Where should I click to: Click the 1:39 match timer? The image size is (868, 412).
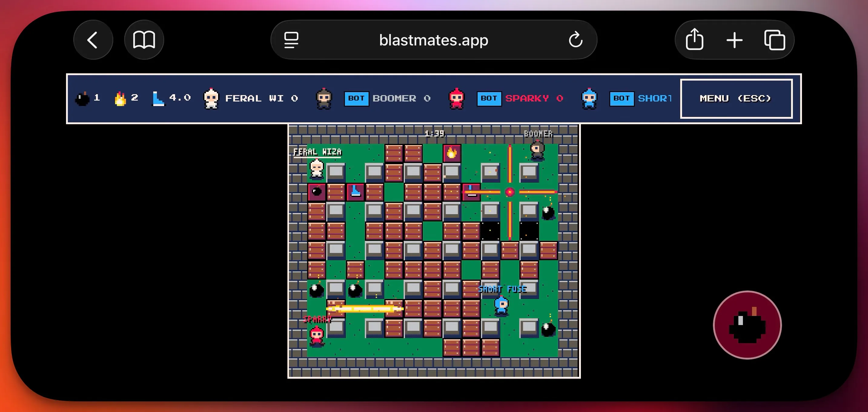coord(434,134)
